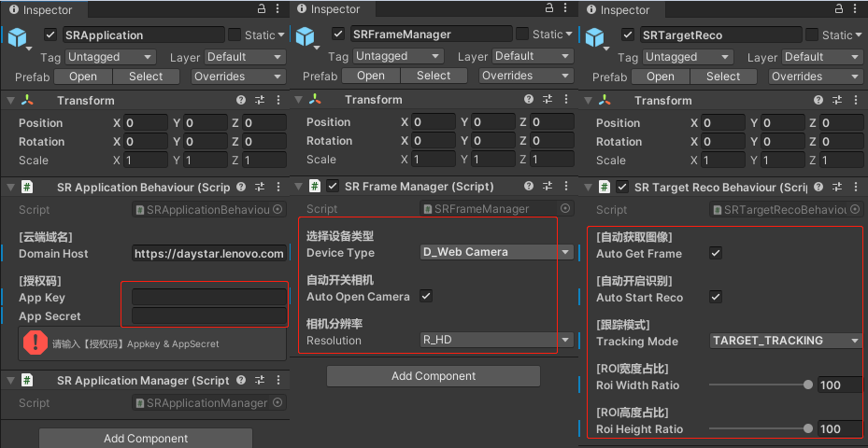Click object picker for SRFrameManager script field

[x=565, y=208]
